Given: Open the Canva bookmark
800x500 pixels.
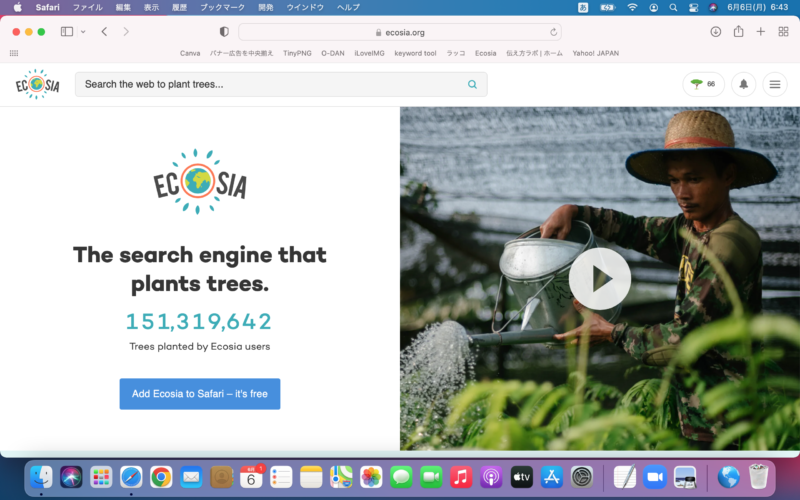Looking at the screenshot, I should (x=190, y=53).
